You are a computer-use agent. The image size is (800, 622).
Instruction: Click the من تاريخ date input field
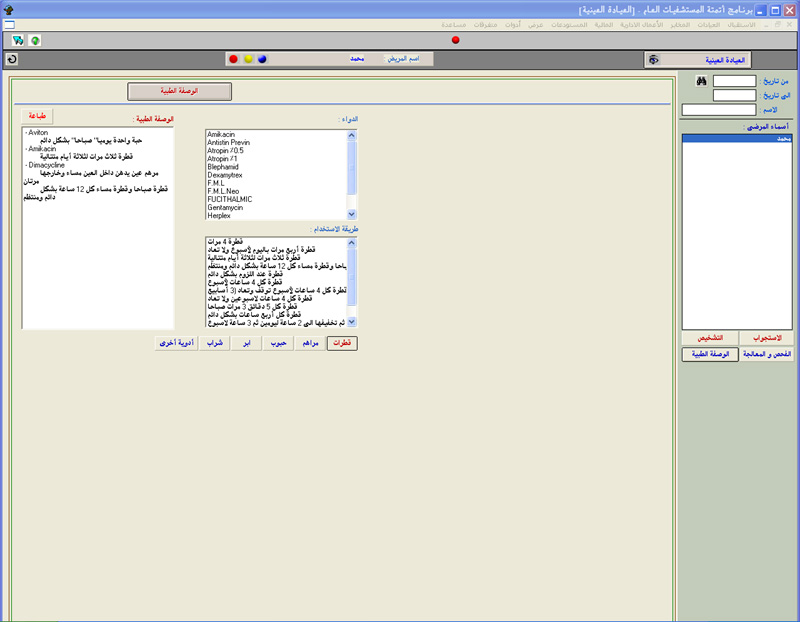734,81
